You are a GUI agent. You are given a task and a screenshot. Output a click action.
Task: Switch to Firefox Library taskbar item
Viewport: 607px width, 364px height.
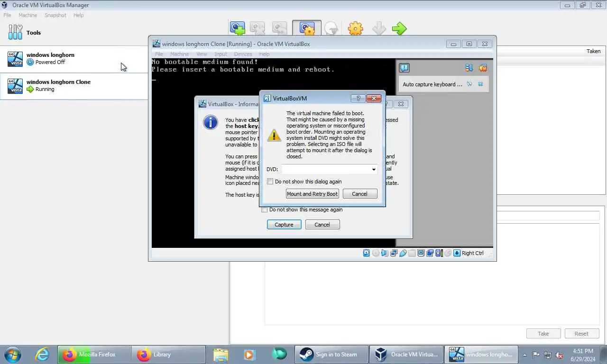coord(168,355)
